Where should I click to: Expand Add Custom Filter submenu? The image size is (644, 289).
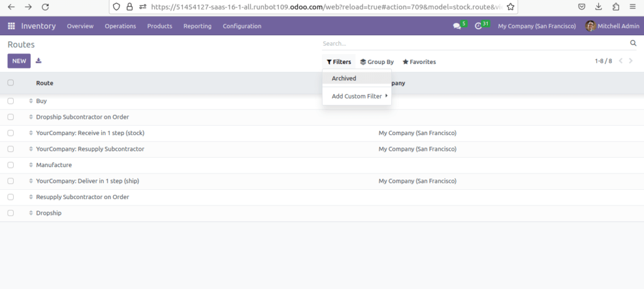[357, 96]
